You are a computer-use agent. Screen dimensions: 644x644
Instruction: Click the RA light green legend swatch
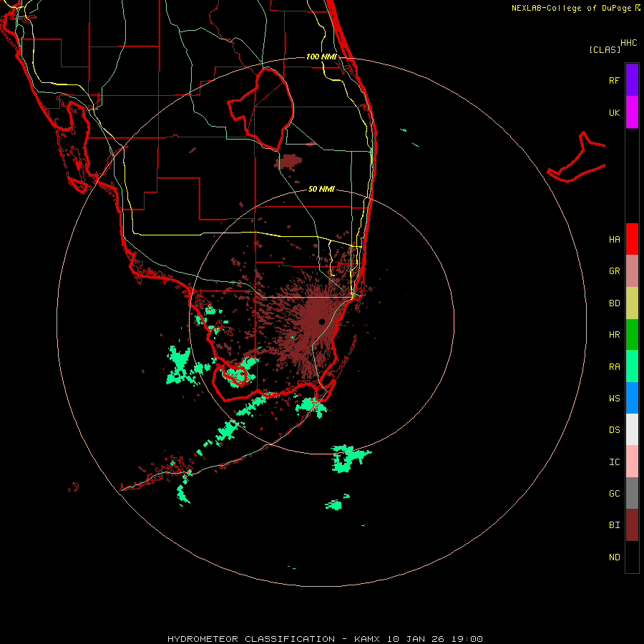(x=632, y=366)
